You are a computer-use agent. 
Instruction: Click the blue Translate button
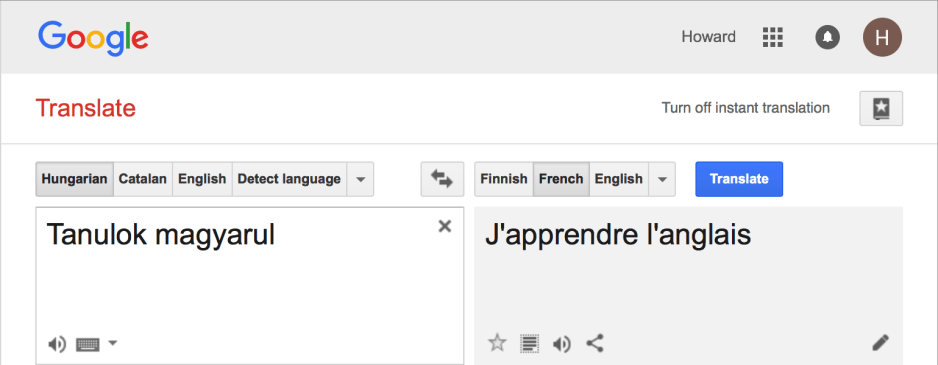point(739,179)
